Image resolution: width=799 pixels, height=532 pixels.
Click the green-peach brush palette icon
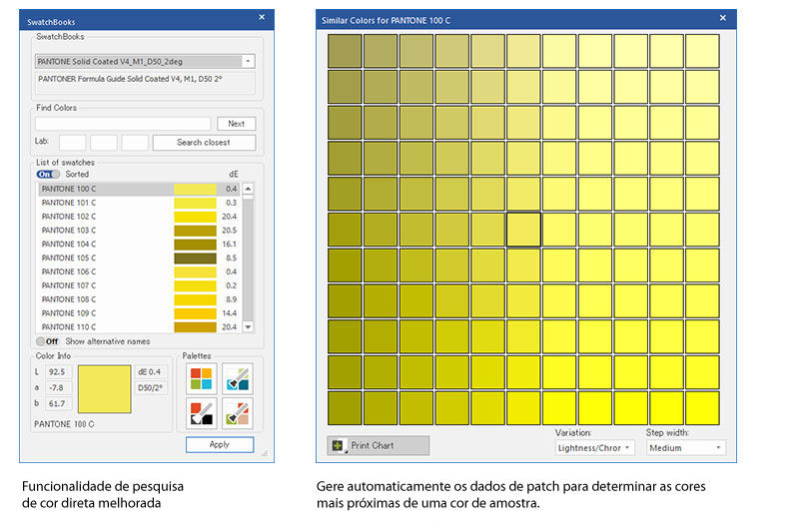[237, 413]
